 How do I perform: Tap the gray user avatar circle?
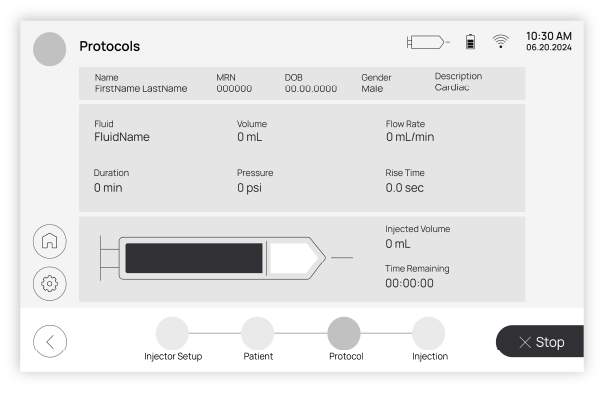[x=50, y=49]
